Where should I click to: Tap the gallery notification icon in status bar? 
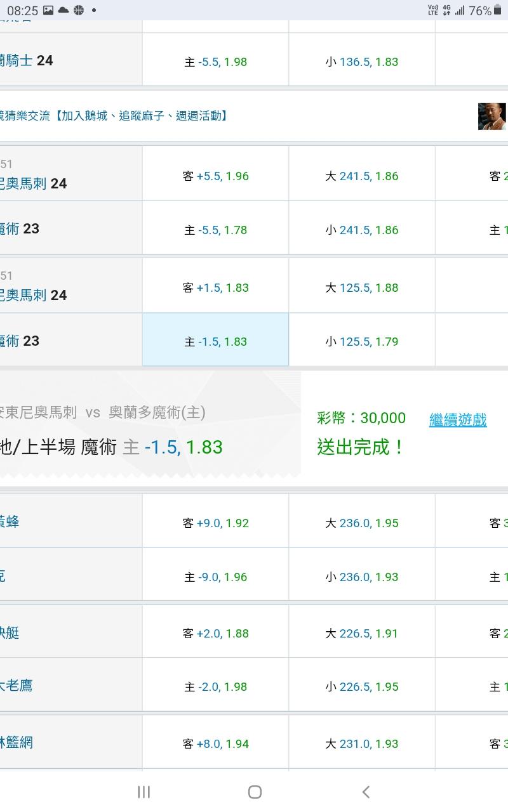click(x=48, y=10)
